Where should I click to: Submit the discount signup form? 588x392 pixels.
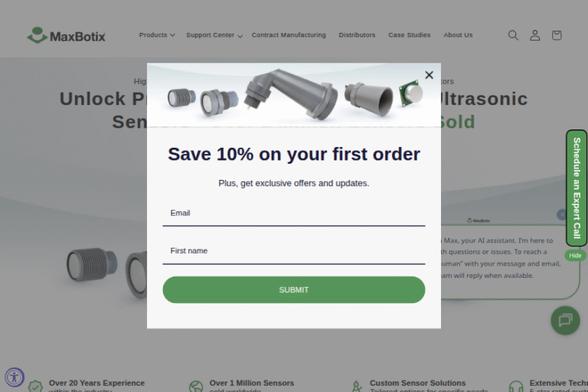294,289
